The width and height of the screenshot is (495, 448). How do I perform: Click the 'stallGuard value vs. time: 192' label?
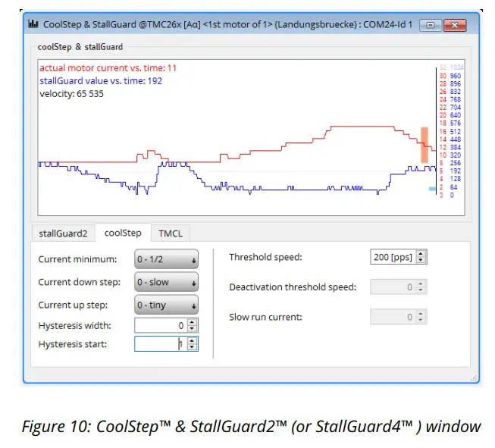101,81
